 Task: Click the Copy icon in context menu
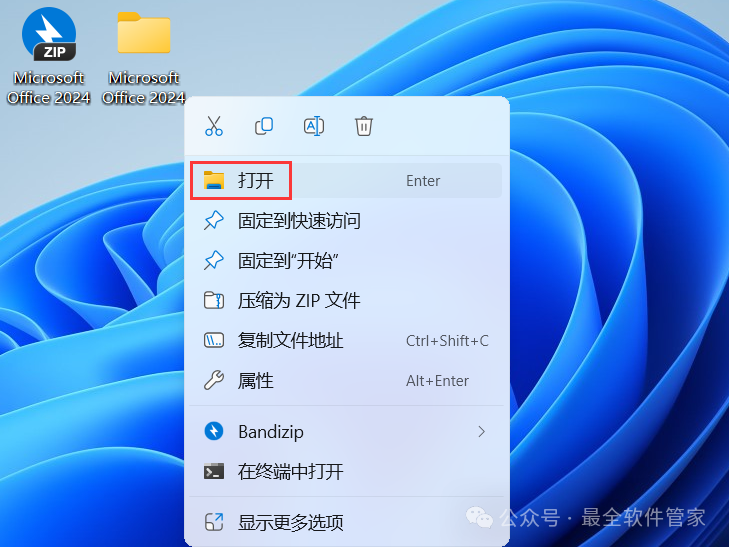point(264,126)
